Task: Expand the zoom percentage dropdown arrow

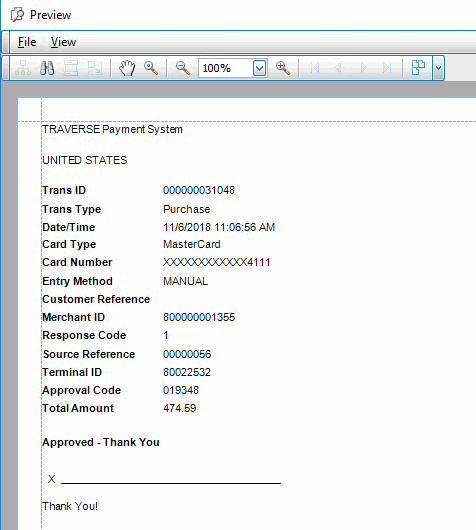Action: (259, 68)
